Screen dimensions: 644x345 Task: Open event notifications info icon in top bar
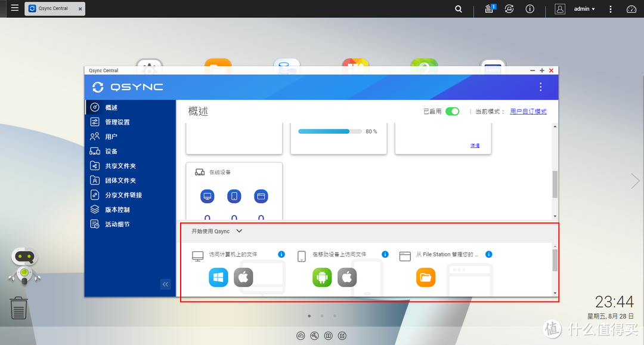(x=530, y=8)
